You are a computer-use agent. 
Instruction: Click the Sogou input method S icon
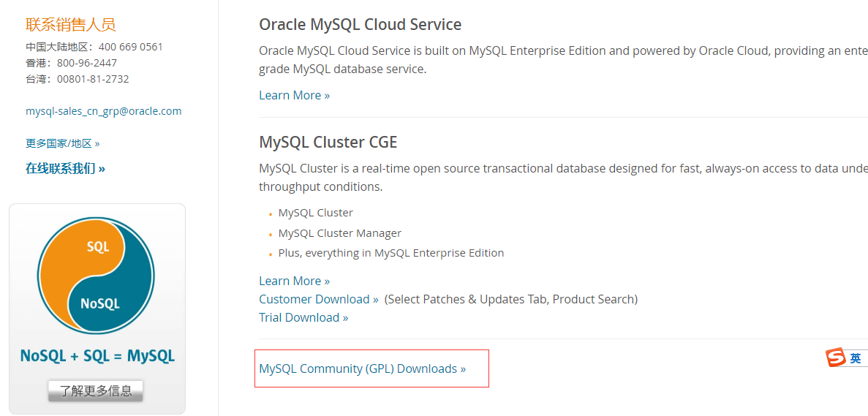pos(835,358)
